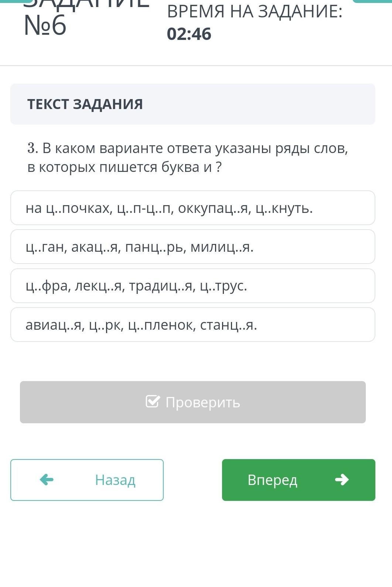Click the ТЕКСТ ЗАДАНИЯ header
The height and width of the screenshot is (587, 392).
point(85,104)
